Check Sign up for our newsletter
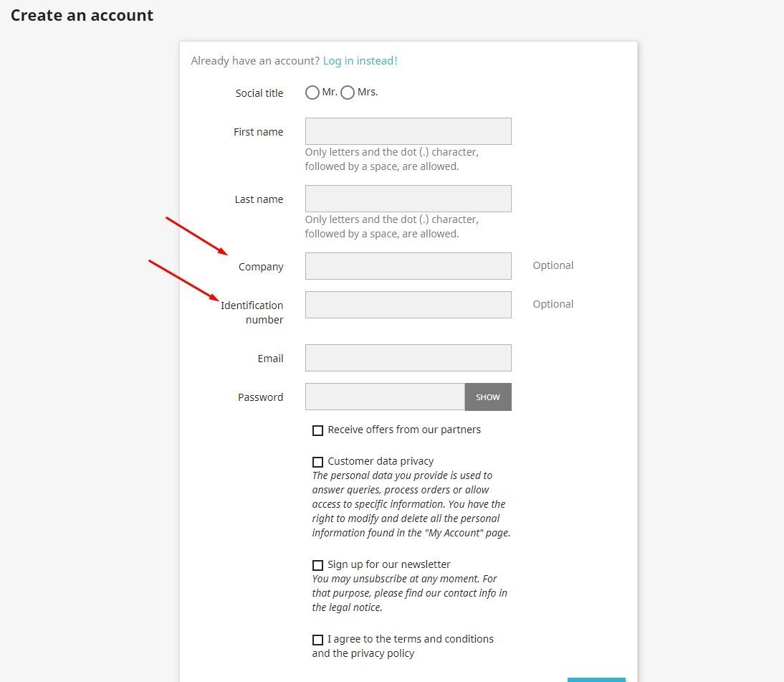Viewport: 784px width, 682px height. coord(317,565)
